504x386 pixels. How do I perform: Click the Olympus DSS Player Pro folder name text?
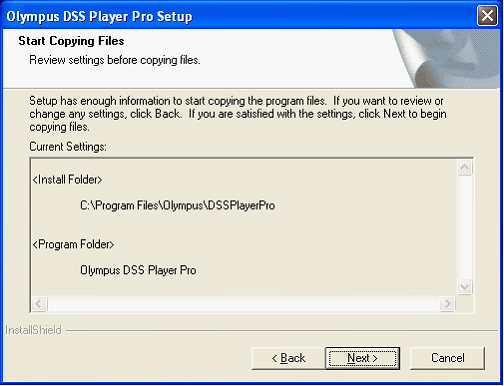click(x=138, y=270)
